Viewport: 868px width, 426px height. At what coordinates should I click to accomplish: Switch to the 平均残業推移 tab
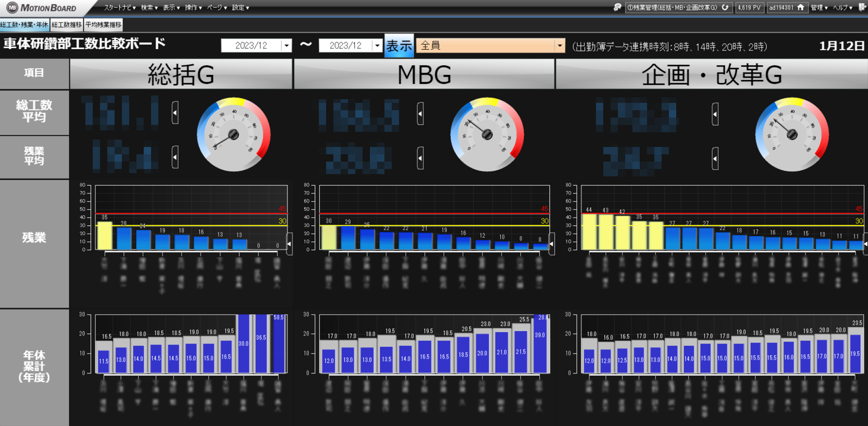coord(104,25)
